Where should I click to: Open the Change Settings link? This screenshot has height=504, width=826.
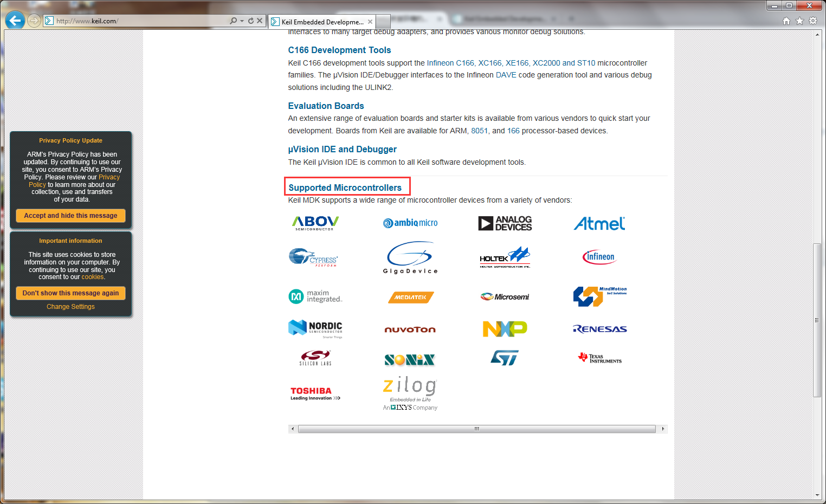(70, 307)
